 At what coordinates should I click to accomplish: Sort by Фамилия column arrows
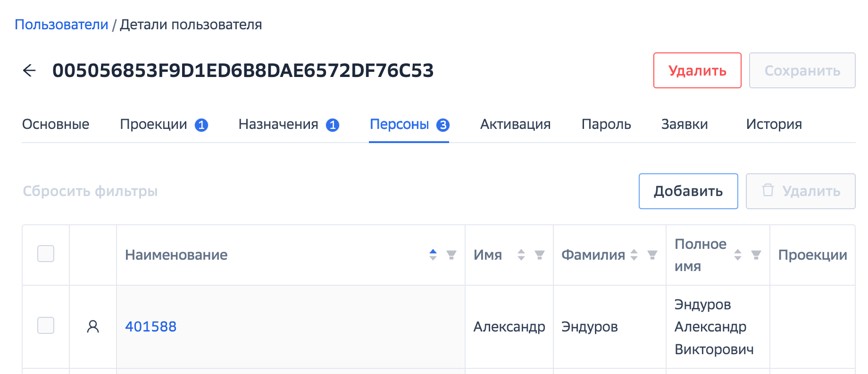[x=634, y=255]
